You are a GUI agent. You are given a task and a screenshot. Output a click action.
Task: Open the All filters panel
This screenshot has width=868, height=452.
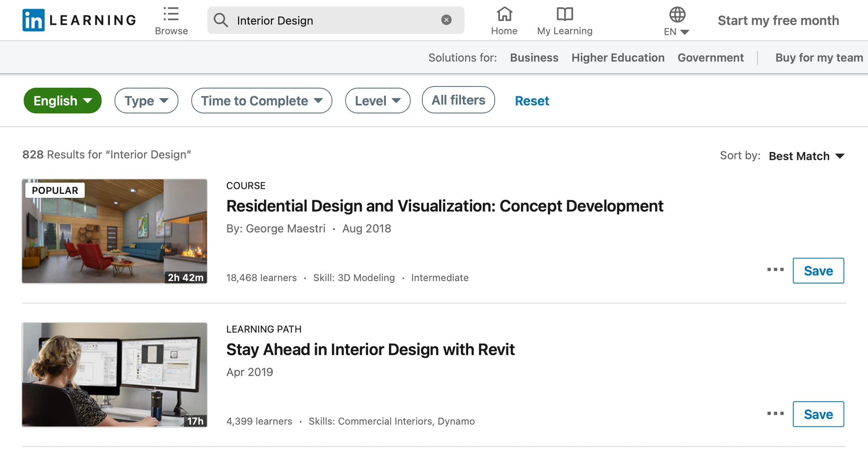click(458, 100)
